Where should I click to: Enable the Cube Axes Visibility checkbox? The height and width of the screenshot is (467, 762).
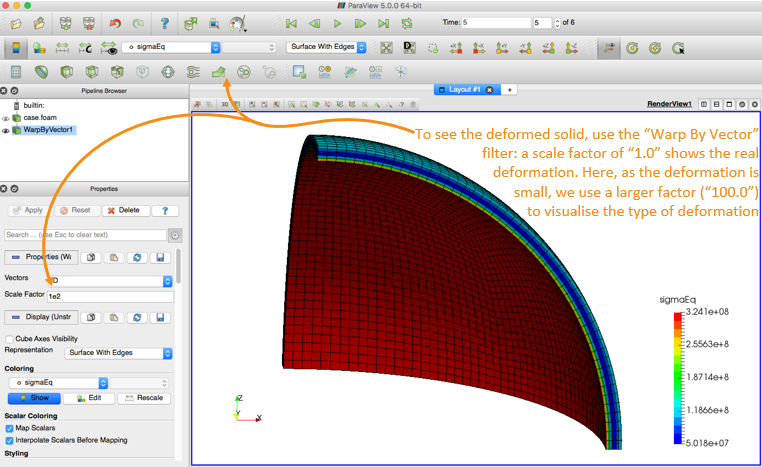click(9, 339)
